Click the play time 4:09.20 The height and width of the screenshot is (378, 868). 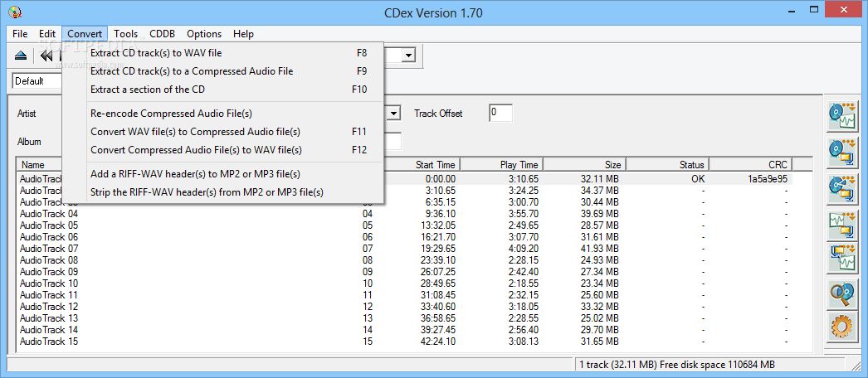(523, 248)
